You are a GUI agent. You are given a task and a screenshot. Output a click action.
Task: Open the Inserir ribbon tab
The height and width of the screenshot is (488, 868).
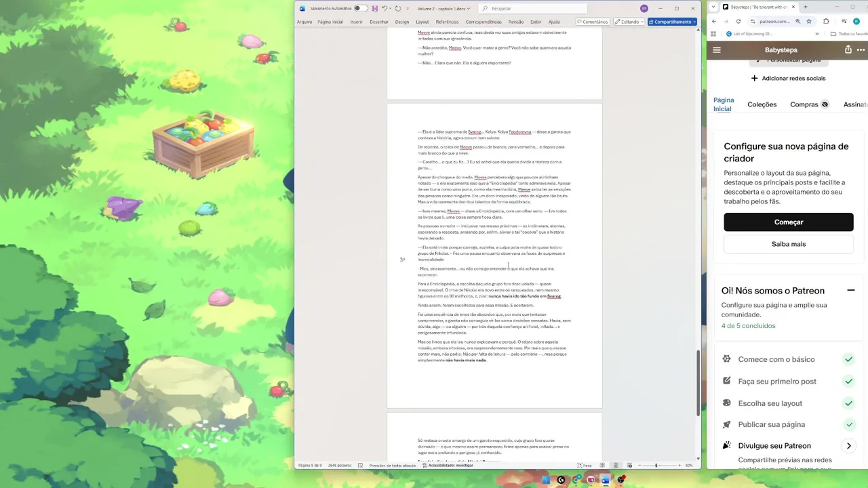[356, 22]
